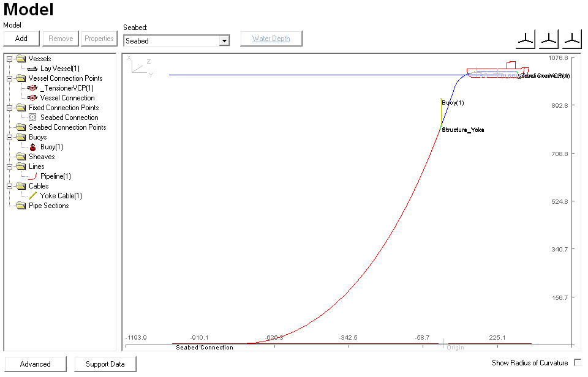Collapse the Vessels folder
Screen dimensions: 588x377
(10, 59)
